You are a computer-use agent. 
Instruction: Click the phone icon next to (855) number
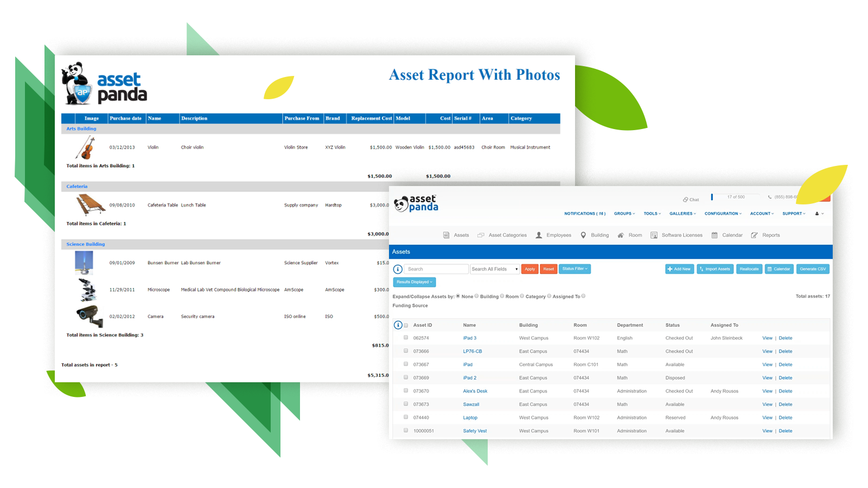tap(770, 197)
